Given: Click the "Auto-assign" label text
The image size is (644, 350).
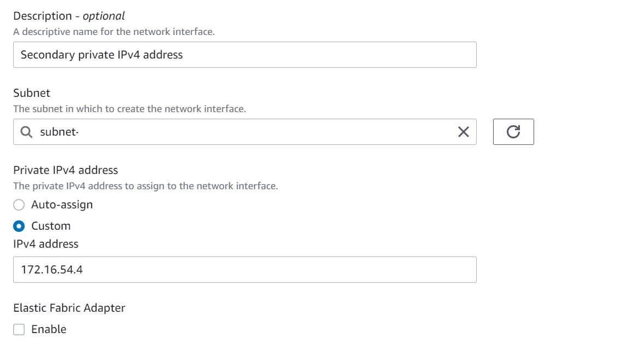Looking at the screenshot, I should (x=62, y=205).
